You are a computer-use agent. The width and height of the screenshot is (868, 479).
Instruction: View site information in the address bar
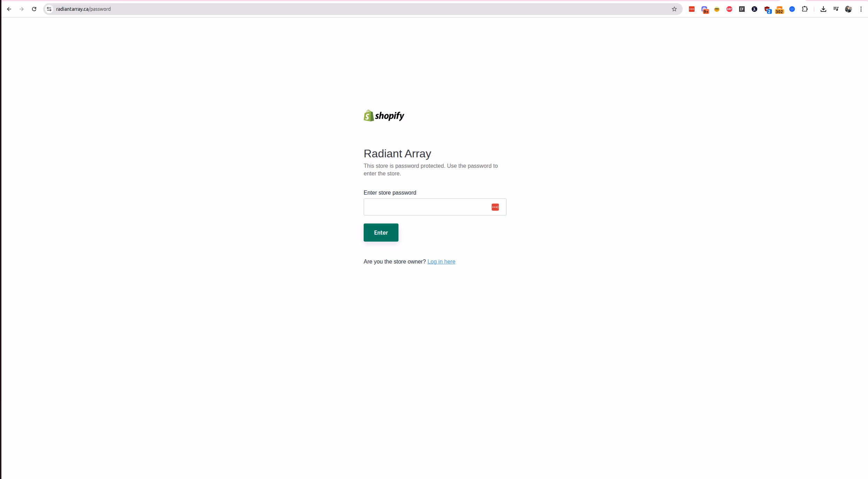49,9
